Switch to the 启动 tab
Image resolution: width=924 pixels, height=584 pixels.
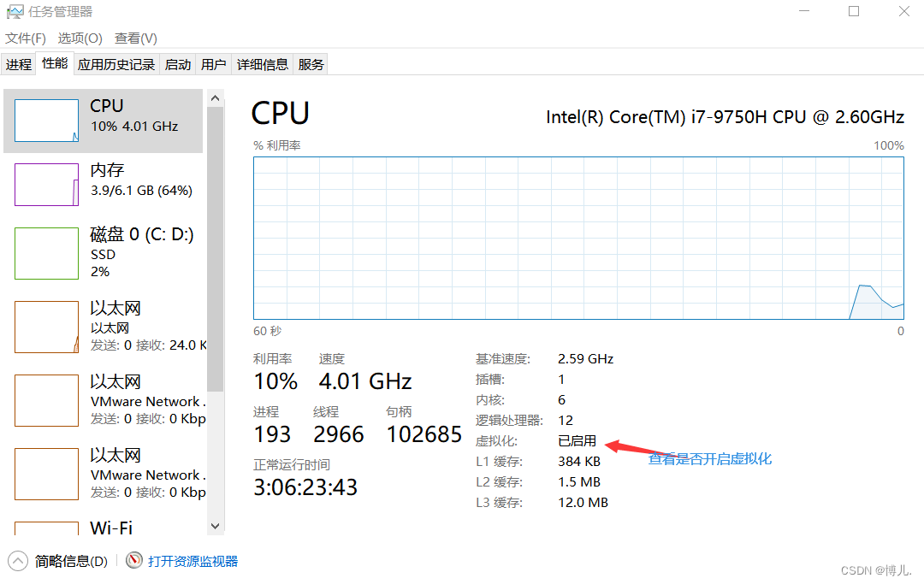click(178, 64)
